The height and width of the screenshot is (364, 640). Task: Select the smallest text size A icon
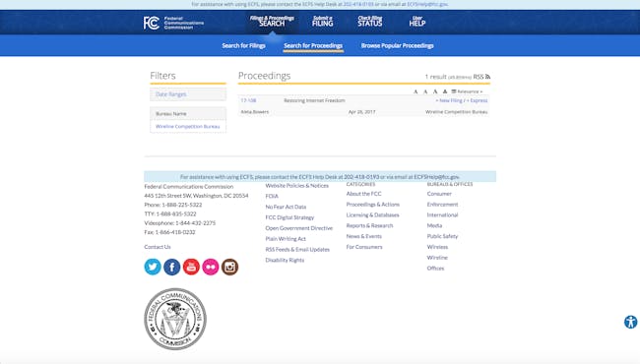[416, 91]
